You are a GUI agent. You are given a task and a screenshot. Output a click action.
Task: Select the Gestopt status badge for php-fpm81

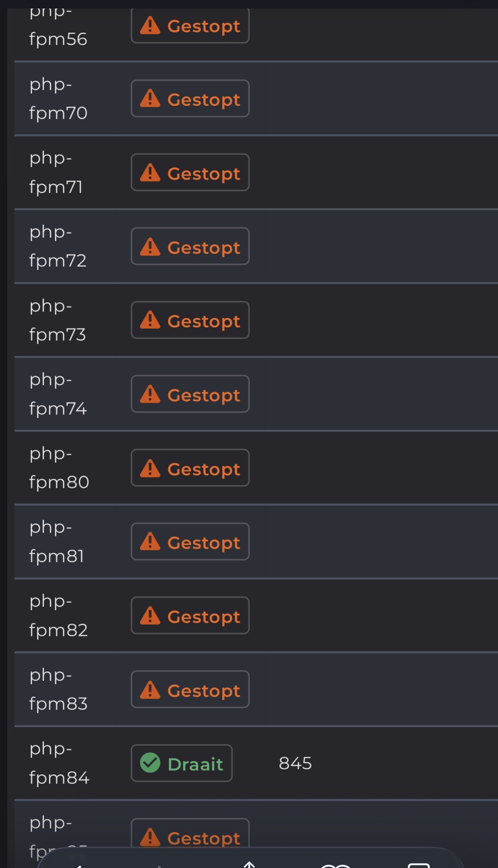pyautogui.click(x=190, y=542)
